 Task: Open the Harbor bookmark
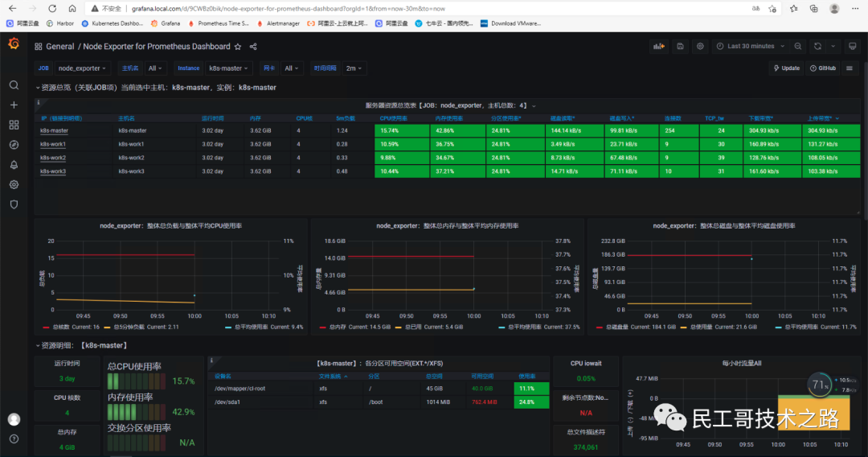(59, 23)
